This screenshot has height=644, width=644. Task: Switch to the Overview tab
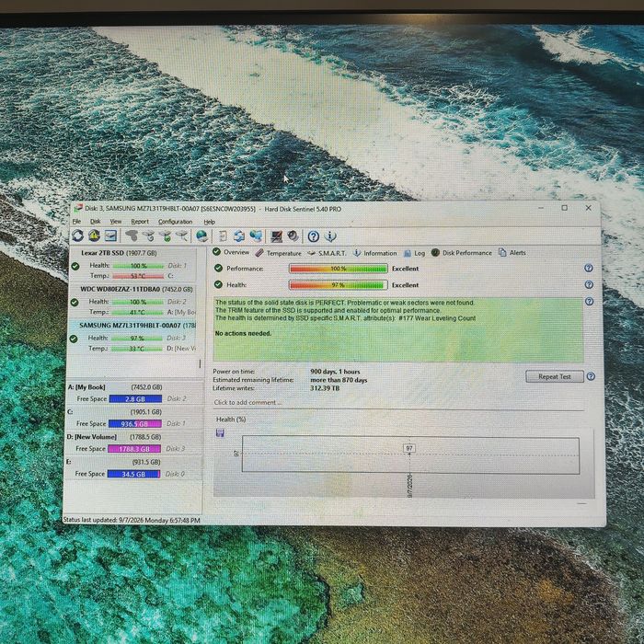tap(231, 252)
